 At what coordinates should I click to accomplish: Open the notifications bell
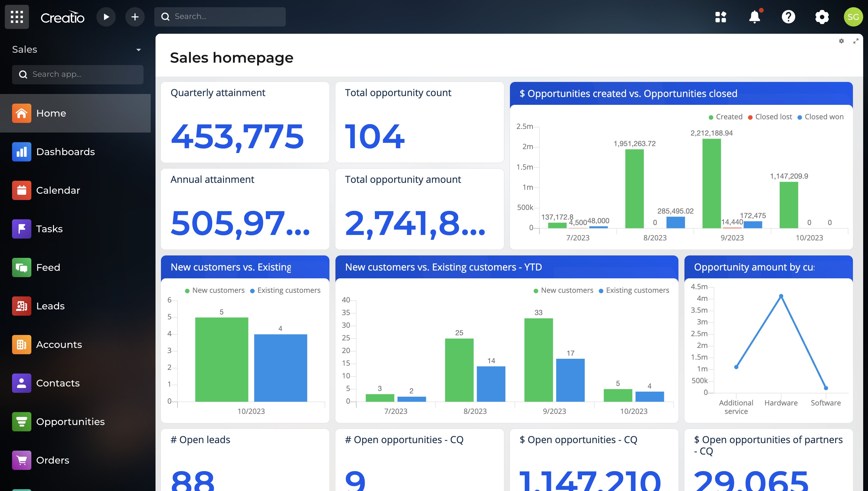point(754,17)
